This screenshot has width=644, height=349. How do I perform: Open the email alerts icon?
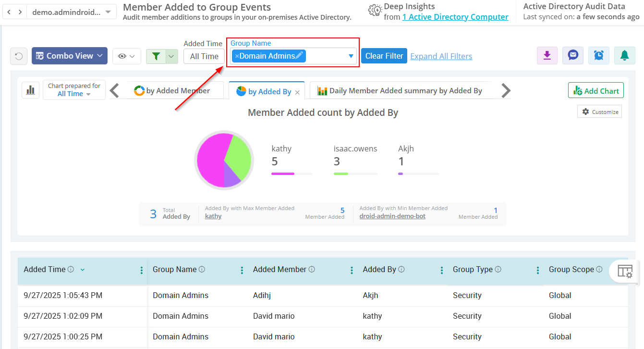pos(572,56)
